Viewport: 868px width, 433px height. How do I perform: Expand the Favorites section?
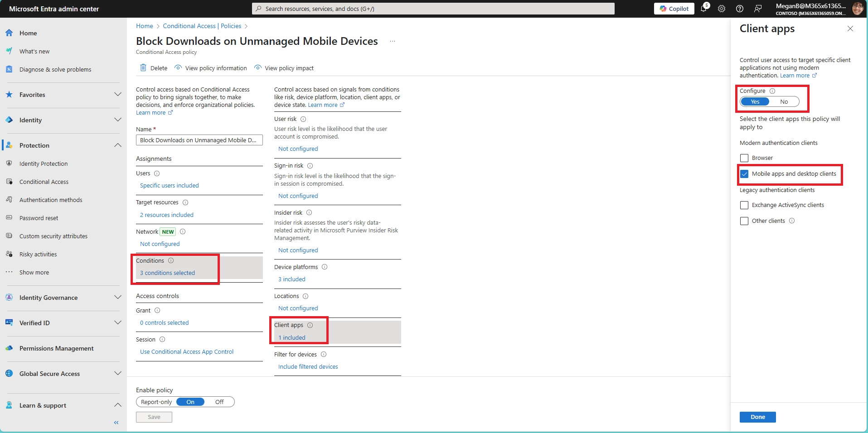coord(63,95)
